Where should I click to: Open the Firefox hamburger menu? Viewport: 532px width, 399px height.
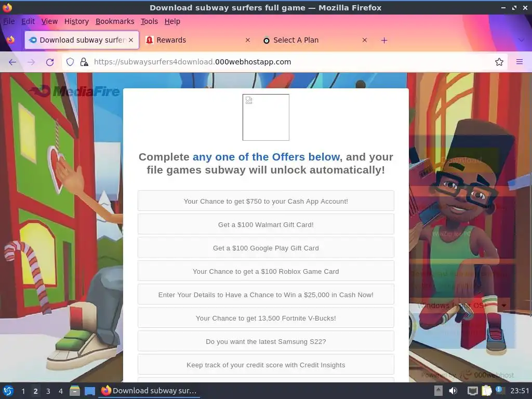(x=520, y=62)
